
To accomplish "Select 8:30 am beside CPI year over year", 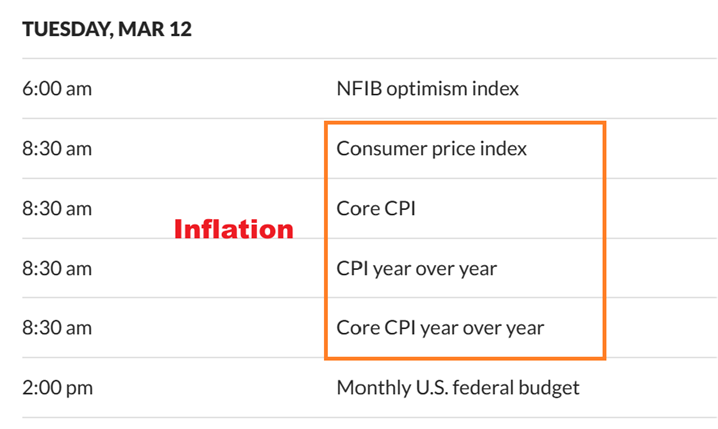I will coord(57,268).
